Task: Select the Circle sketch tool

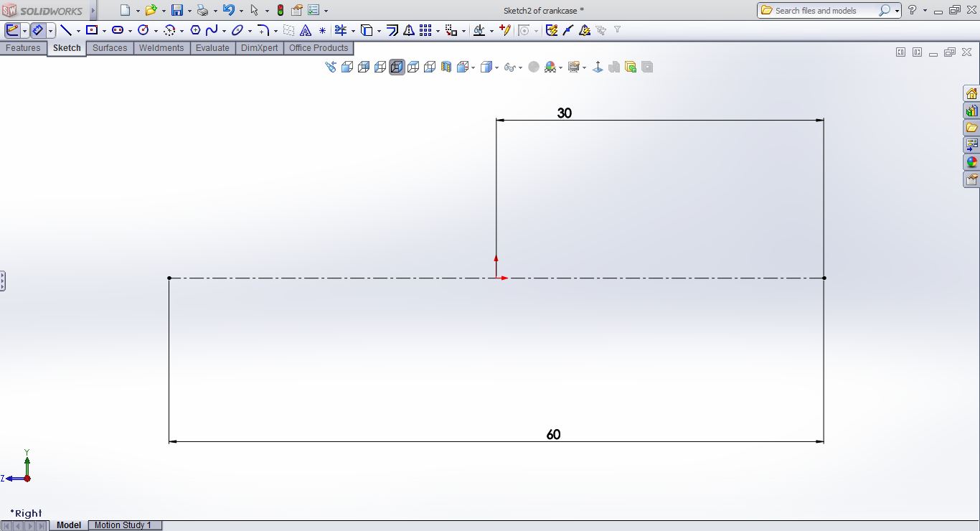Action: (145, 29)
